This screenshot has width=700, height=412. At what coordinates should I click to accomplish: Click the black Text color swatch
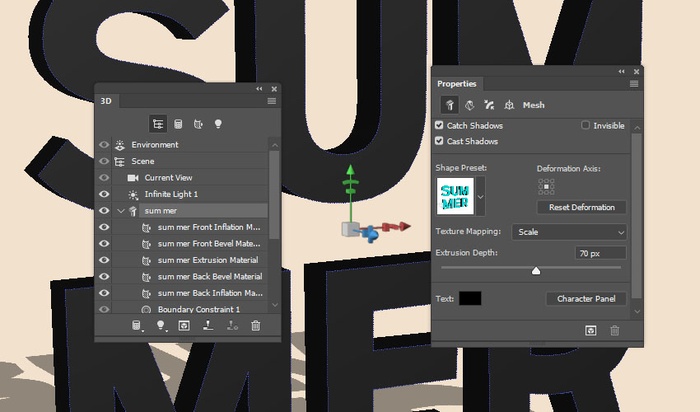click(x=470, y=299)
